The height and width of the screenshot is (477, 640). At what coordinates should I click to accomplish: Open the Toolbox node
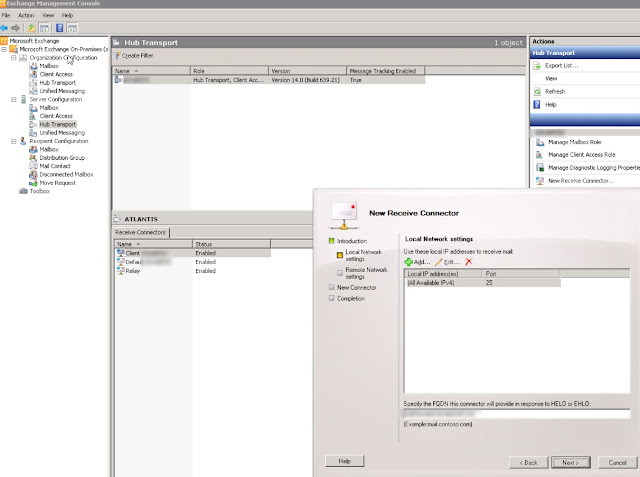coord(40,191)
